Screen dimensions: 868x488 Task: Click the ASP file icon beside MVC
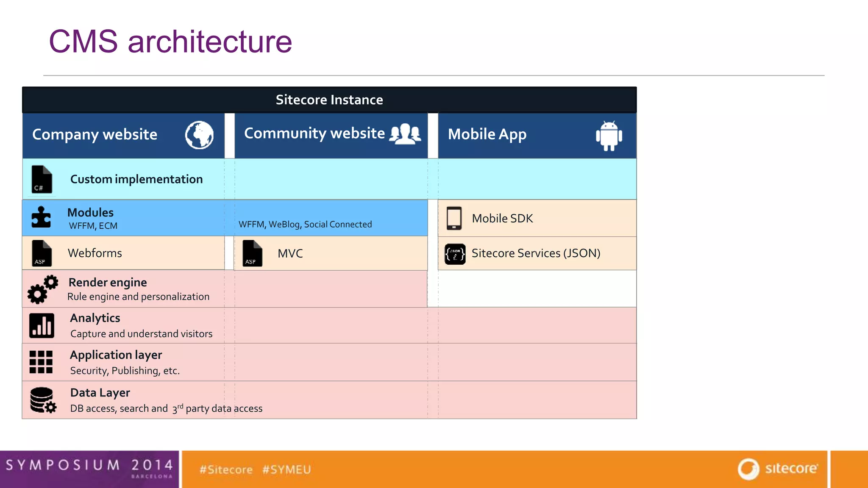click(252, 253)
